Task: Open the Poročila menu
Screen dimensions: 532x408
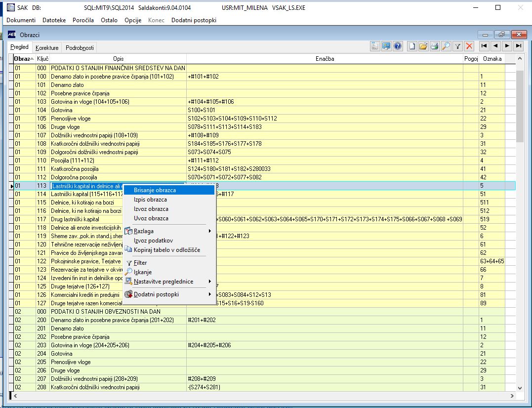Action: (x=83, y=20)
